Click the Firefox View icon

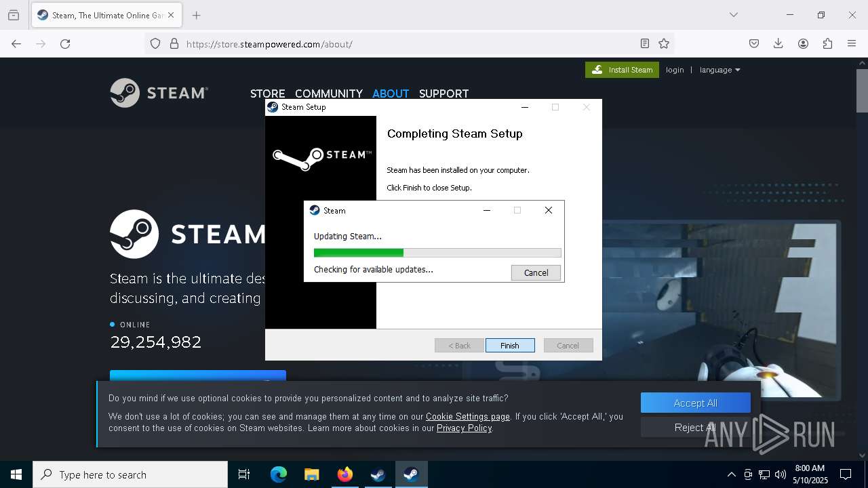coord(14,15)
